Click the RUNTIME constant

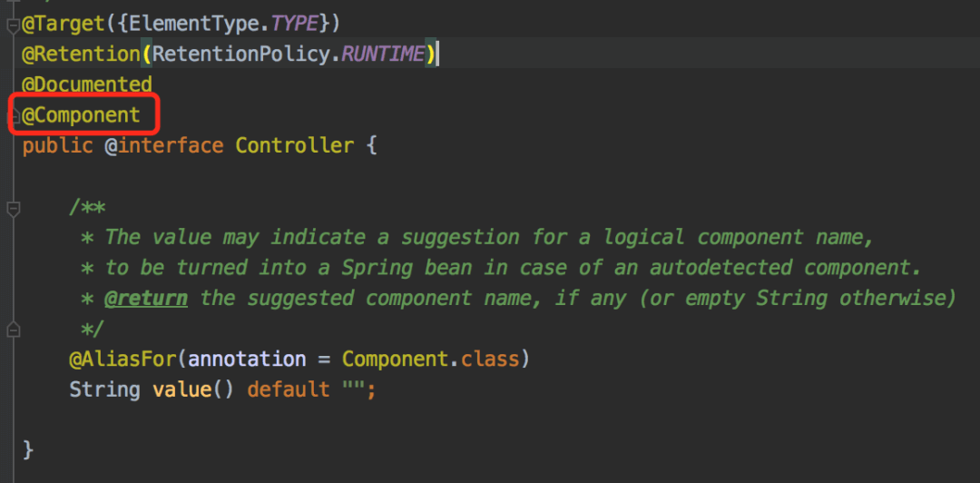tap(382, 54)
